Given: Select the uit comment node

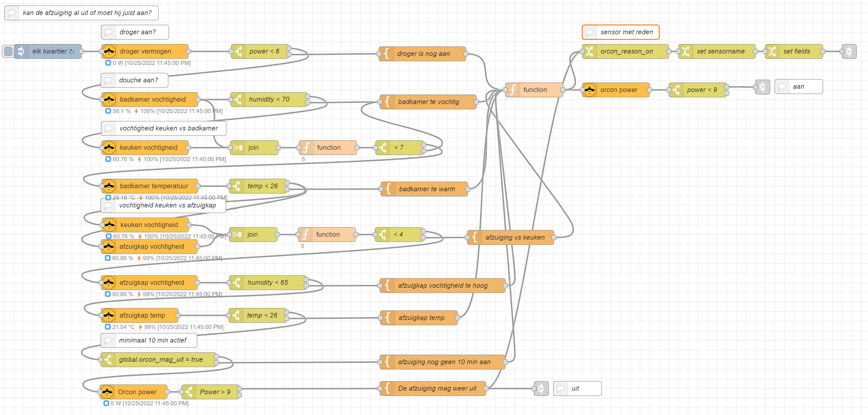Looking at the screenshot, I should (577, 389).
